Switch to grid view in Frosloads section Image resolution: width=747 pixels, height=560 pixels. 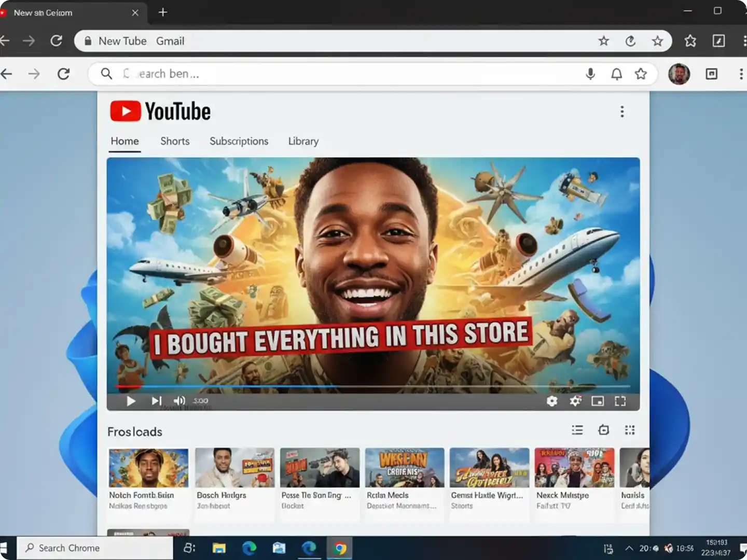pos(630,430)
